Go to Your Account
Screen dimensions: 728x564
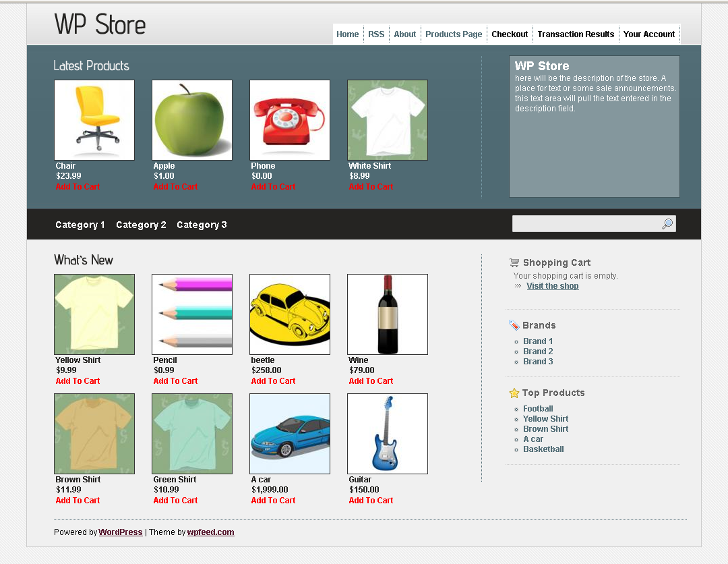[649, 34]
